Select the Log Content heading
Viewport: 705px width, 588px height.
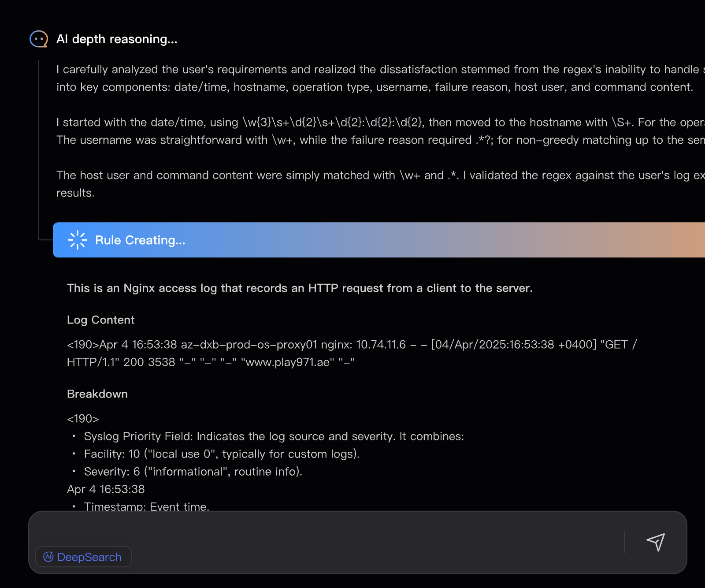pos(100,320)
